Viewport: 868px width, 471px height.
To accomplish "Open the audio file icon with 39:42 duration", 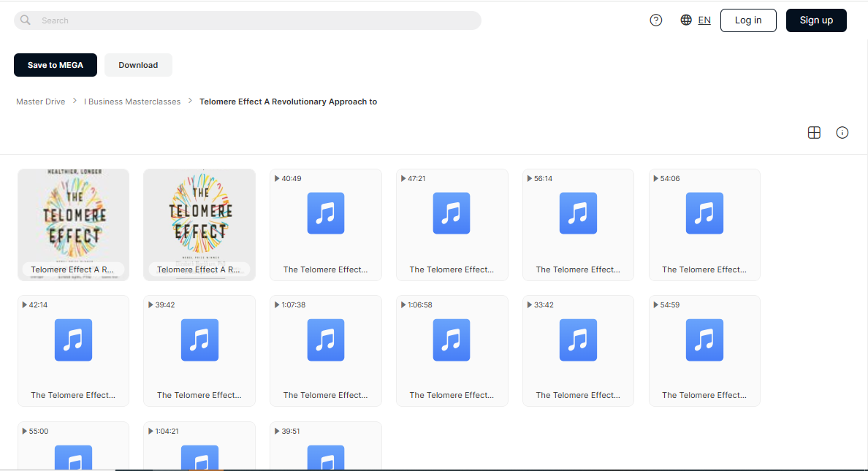I will pyautogui.click(x=199, y=340).
